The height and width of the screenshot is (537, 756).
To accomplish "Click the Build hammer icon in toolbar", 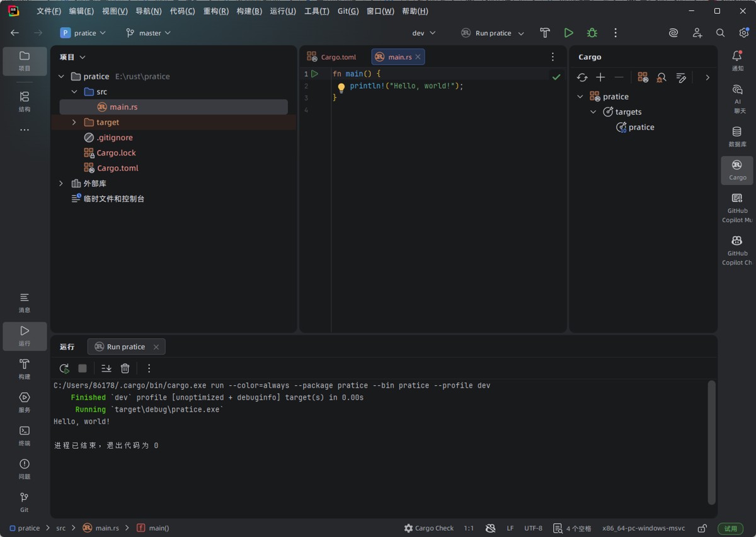I will tap(545, 33).
